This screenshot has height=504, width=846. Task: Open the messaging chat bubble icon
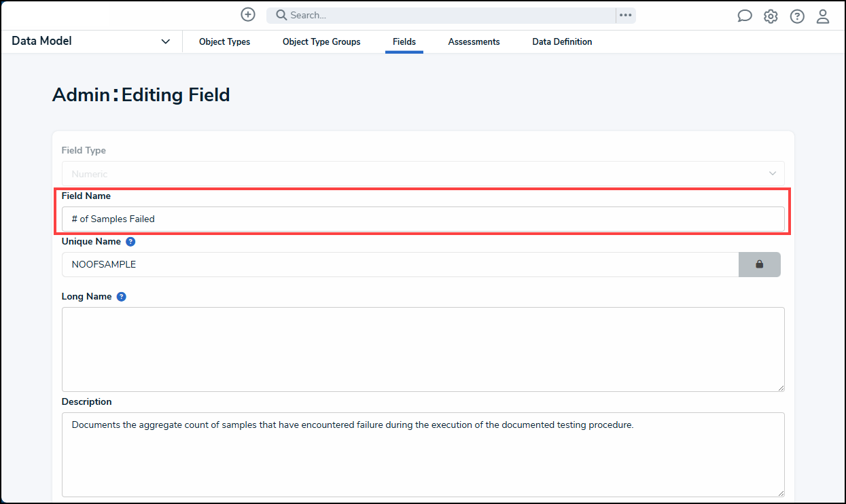(x=744, y=15)
